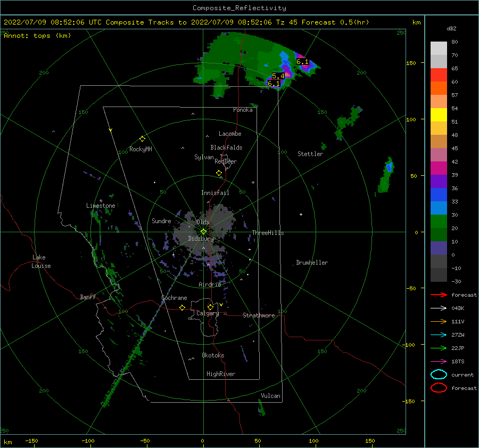The image size is (479, 448).
Task: Click the Okotoks label
Action: [213, 355]
